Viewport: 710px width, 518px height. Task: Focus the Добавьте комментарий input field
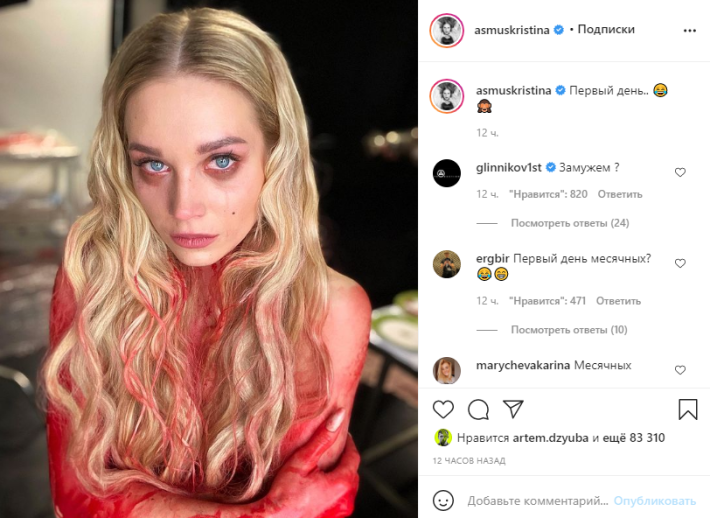tap(537, 501)
